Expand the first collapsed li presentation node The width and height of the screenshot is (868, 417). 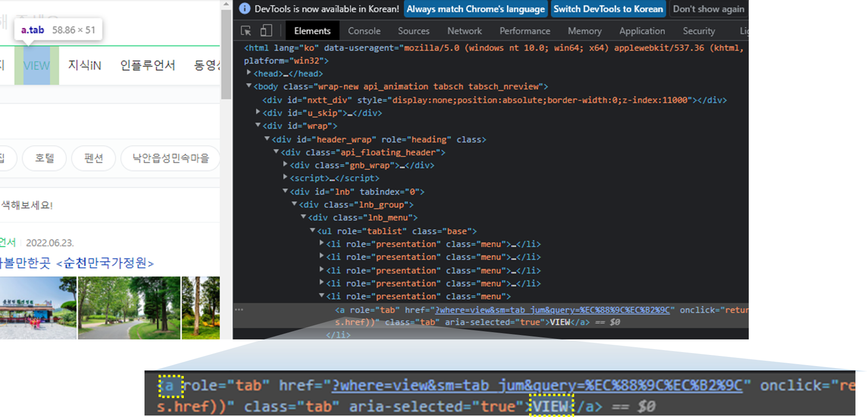click(x=321, y=242)
